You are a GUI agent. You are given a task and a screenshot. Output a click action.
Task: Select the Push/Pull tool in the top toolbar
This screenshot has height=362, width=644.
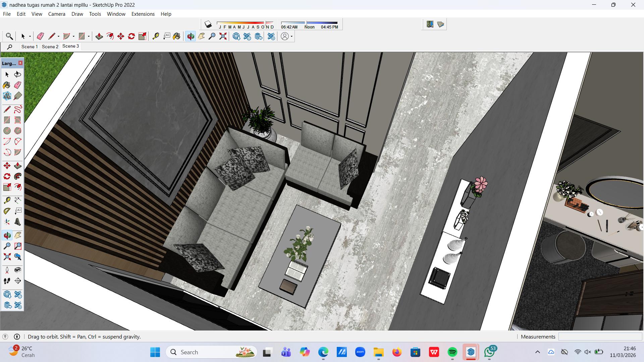[99, 36]
